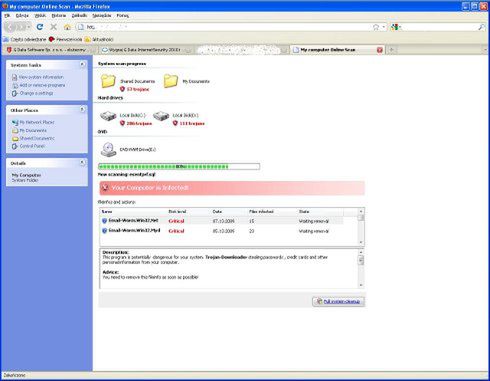Select the first Email-Worm.Win32 row name
Viewport: 490px width, 381px height.
click(133, 221)
